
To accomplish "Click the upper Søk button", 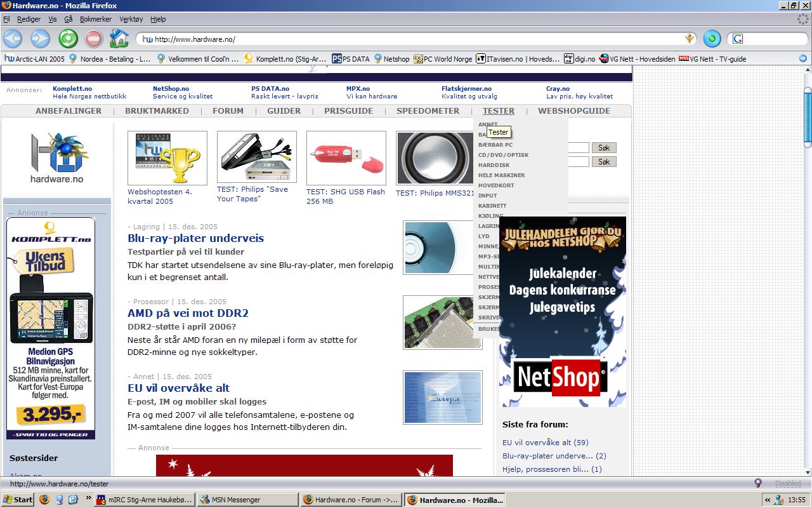I will [604, 147].
